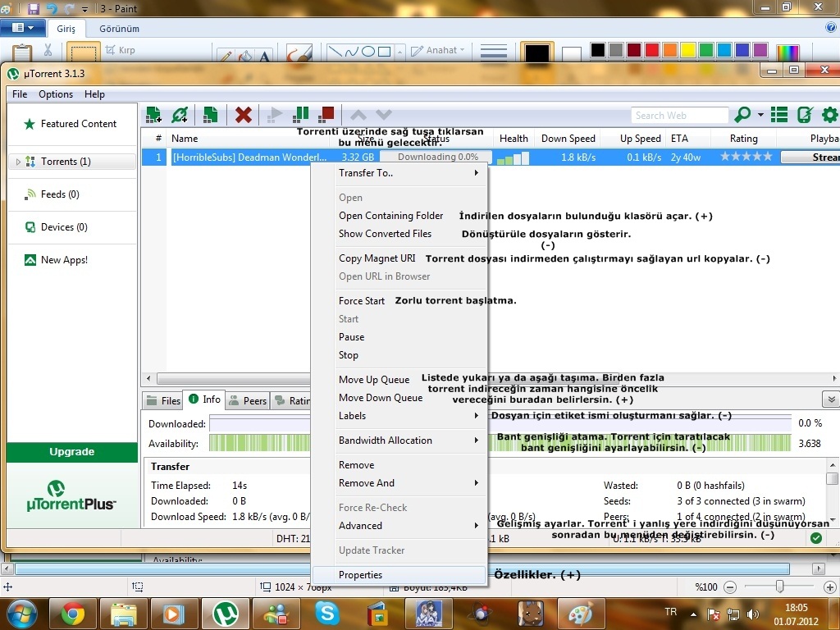Click the Create New Torrent icon
This screenshot has width=840, height=630.
211,114
